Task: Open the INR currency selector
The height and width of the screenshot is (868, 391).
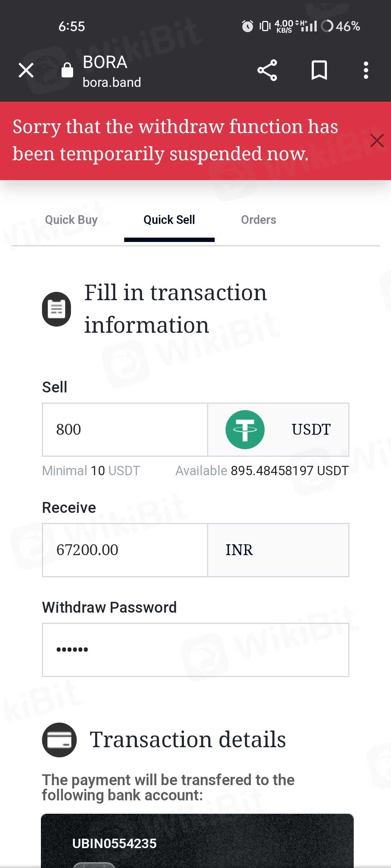Action: tap(278, 550)
